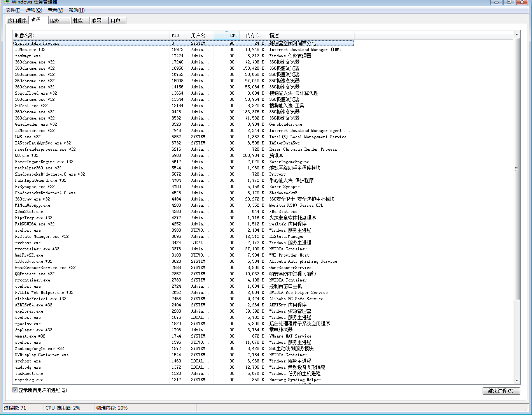
Task: Select the AlibabaProtect.exe *32 process
Action: click(184, 299)
